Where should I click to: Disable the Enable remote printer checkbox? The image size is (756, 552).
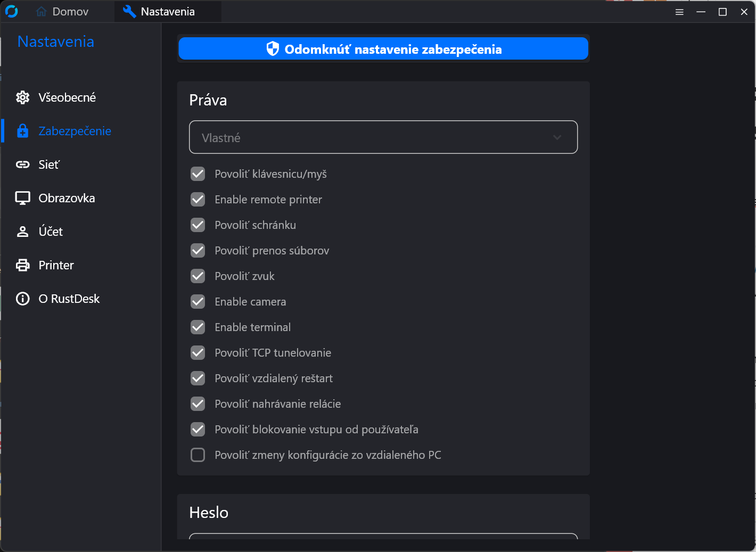click(198, 200)
